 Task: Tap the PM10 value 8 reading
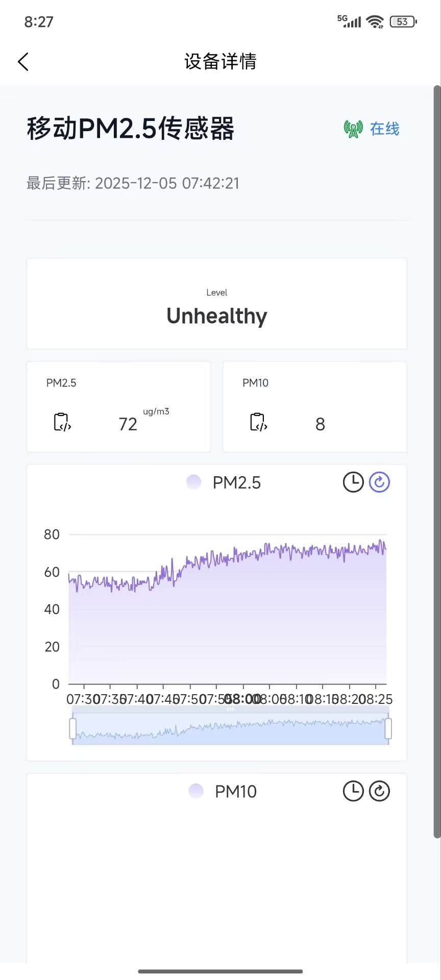320,424
